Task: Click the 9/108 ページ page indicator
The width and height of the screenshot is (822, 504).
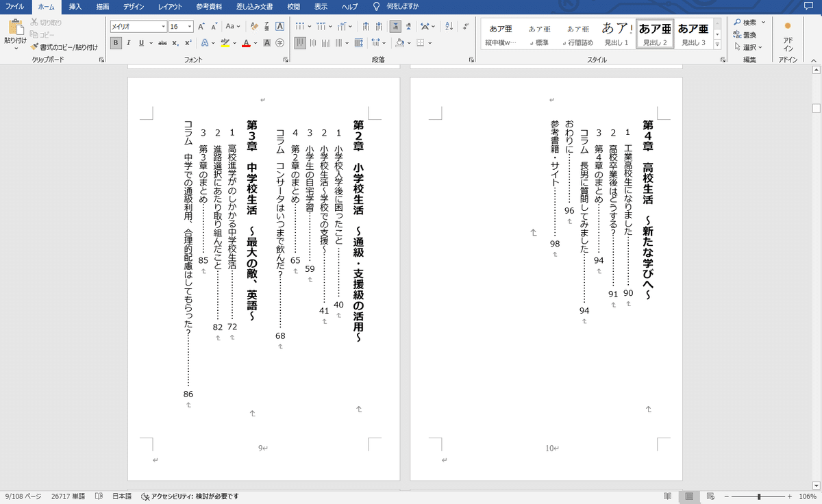Action: (x=23, y=496)
